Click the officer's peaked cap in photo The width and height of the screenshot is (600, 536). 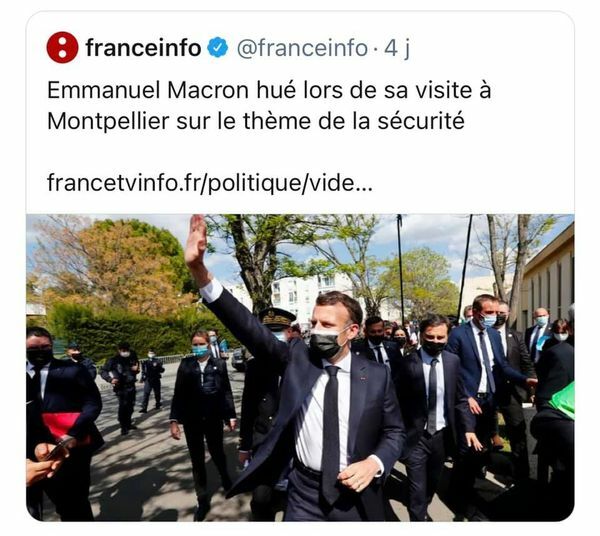coord(277,318)
